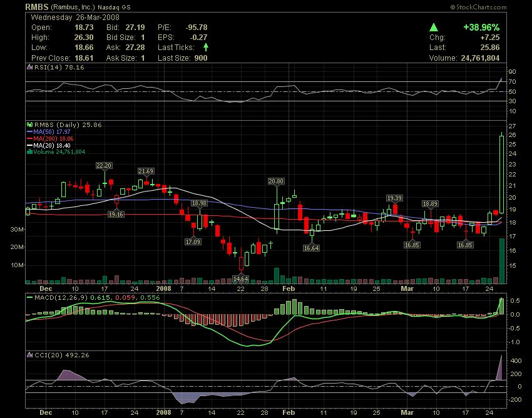Viewport: 532px width, 418px height.
Task: Click the Chg value +7.25
Action: (x=490, y=38)
